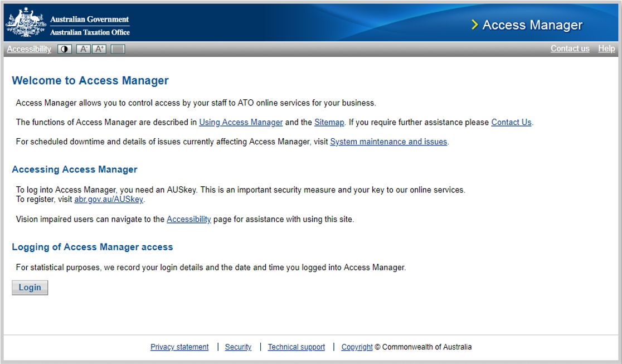Image resolution: width=622 pixels, height=364 pixels.
Task: Open the Using Access Manager link
Action: coord(241,122)
